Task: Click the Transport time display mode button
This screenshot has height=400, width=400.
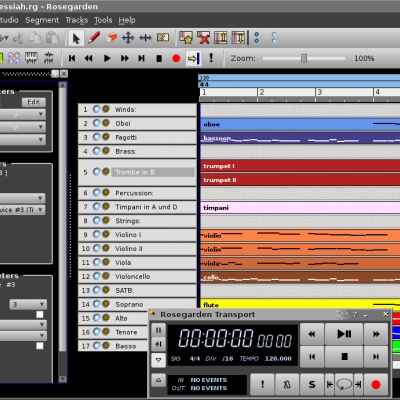Action: [158, 330]
